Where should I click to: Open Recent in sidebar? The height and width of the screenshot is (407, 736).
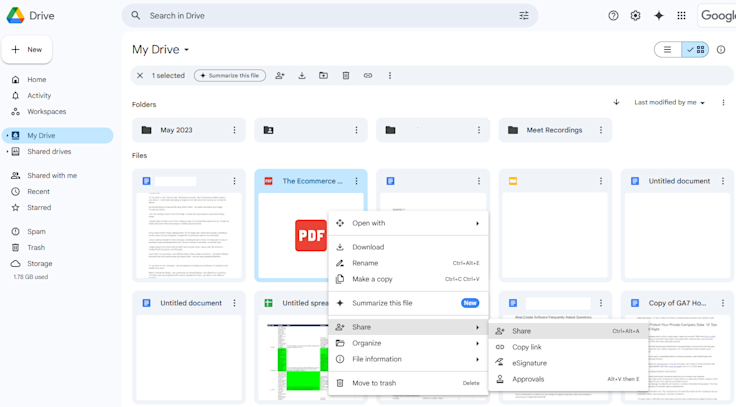click(38, 192)
